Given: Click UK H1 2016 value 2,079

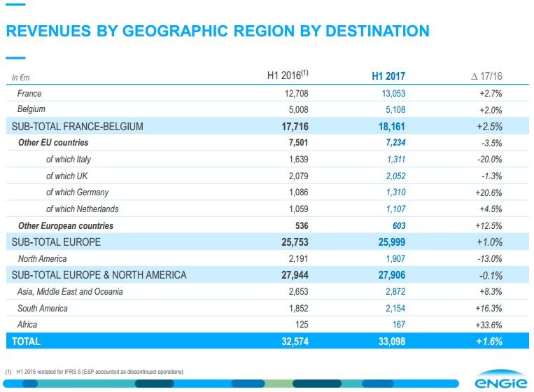Looking at the screenshot, I should pos(299,176).
